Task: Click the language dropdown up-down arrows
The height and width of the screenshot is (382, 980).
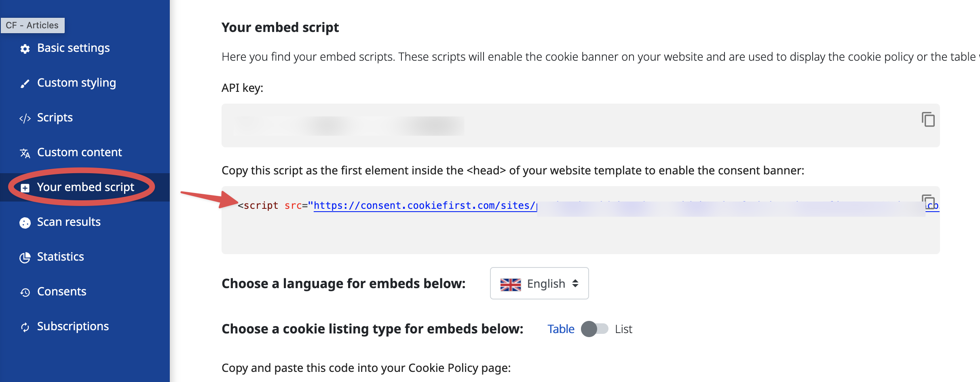Action: tap(575, 284)
